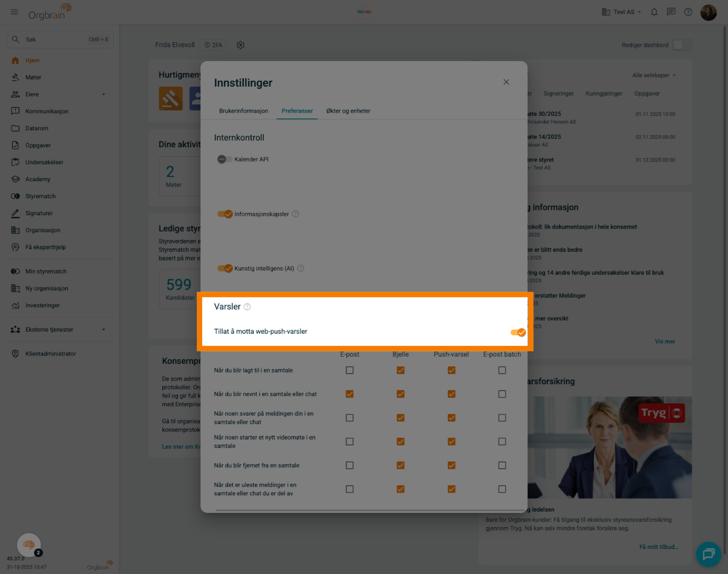Expand Eksterne tjenester sidebar menu

[x=104, y=330]
